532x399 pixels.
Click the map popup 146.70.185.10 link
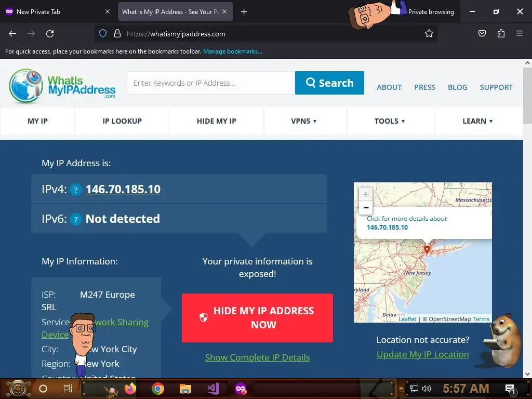pos(387,228)
